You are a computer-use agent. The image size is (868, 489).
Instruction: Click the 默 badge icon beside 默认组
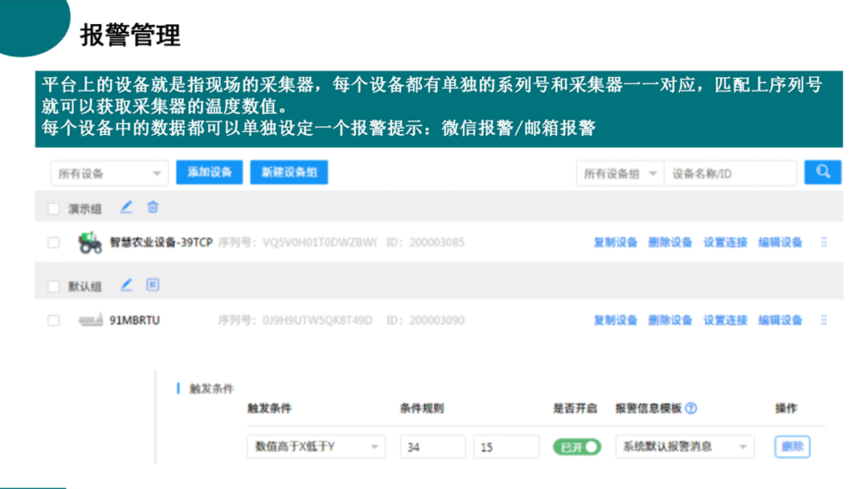pyautogui.click(x=153, y=285)
